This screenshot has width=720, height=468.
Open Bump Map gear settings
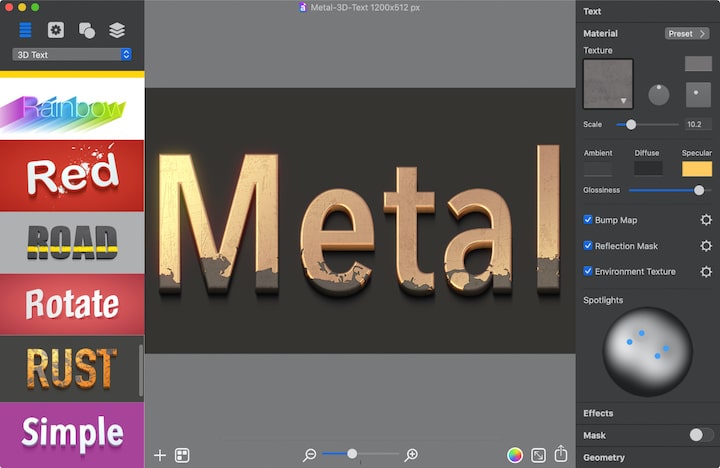coord(706,220)
